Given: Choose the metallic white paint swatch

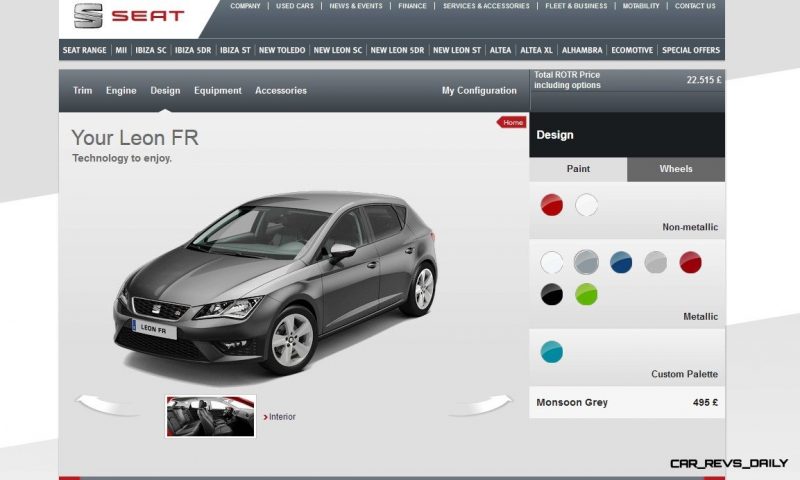Looking at the screenshot, I should click(552, 262).
